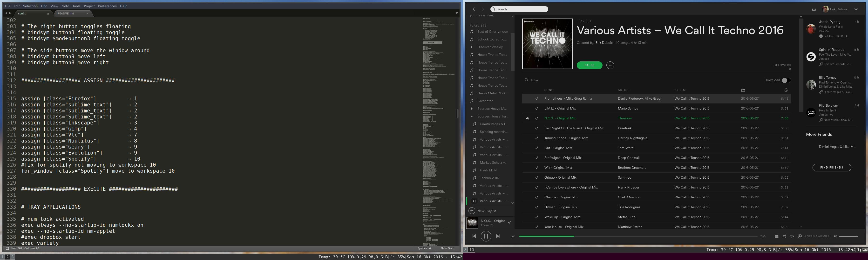Image resolution: width=868 pixels, height=260 pixels.
Task: Open Jacob Dyberg's profile in friend feed
Action: click(830, 21)
